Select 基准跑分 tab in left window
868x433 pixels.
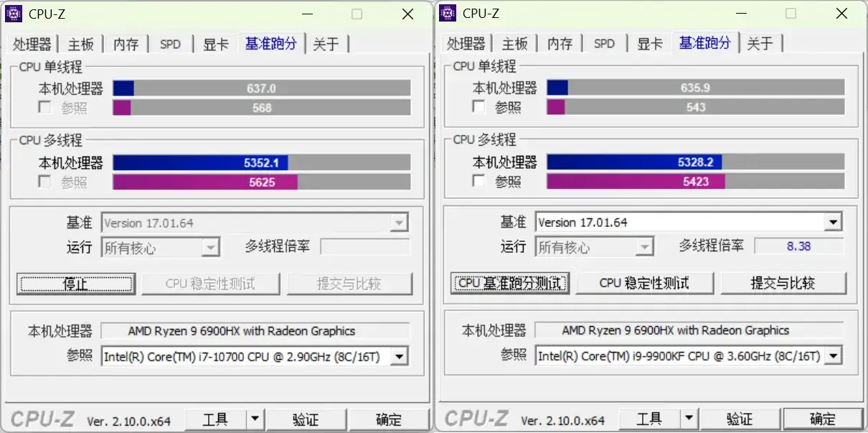pos(271,43)
